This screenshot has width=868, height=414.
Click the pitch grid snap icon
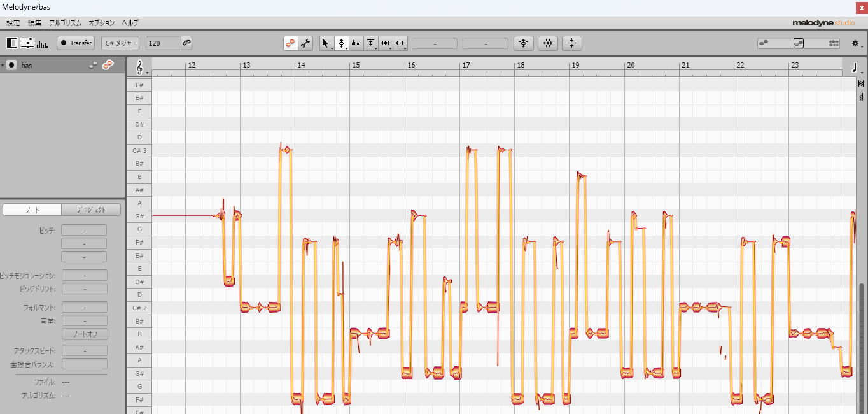click(x=523, y=43)
